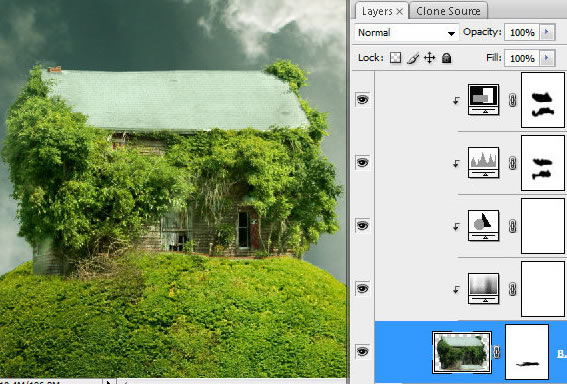The image size is (567, 384).
Task: Open the Normal blend mode dropdown
Action: tap(407, 33)
